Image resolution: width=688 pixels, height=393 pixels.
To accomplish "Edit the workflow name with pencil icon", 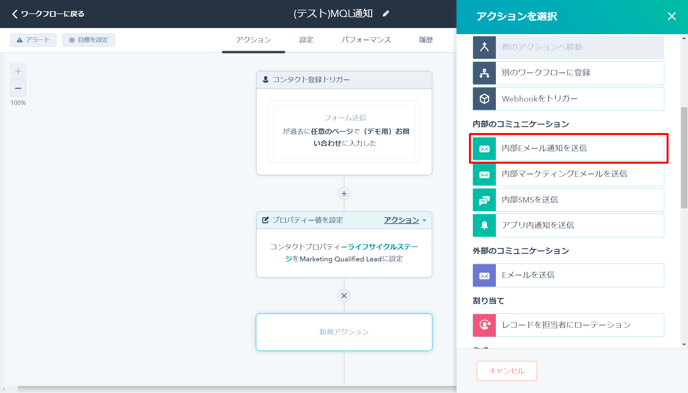I will [386, 14].
